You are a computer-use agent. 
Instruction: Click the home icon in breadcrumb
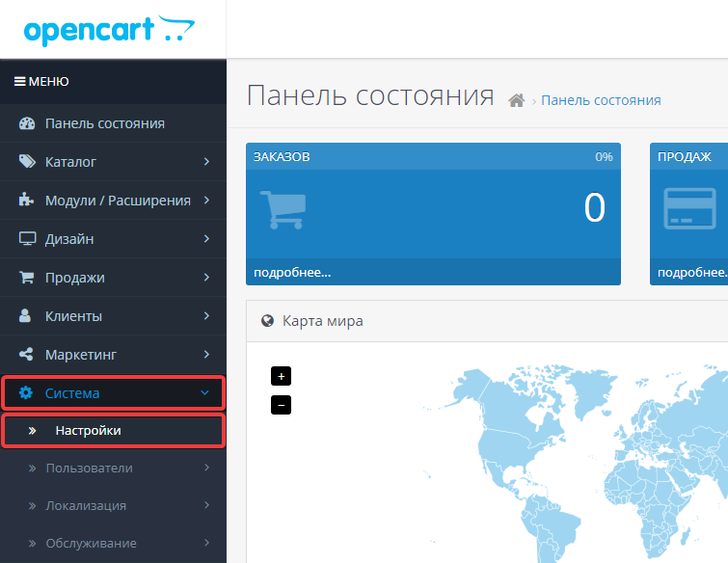[x=517, y=101]
